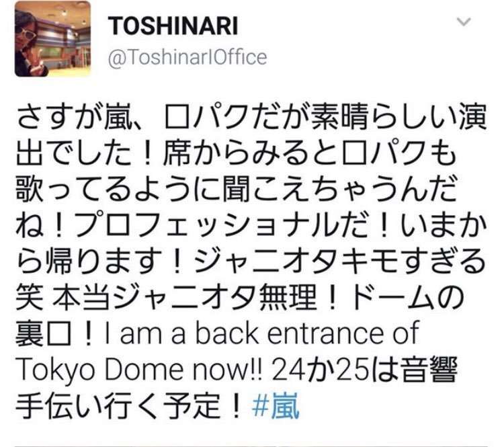
Task: Click the TOSHINARI display name
Action: [x=173, y=26]
